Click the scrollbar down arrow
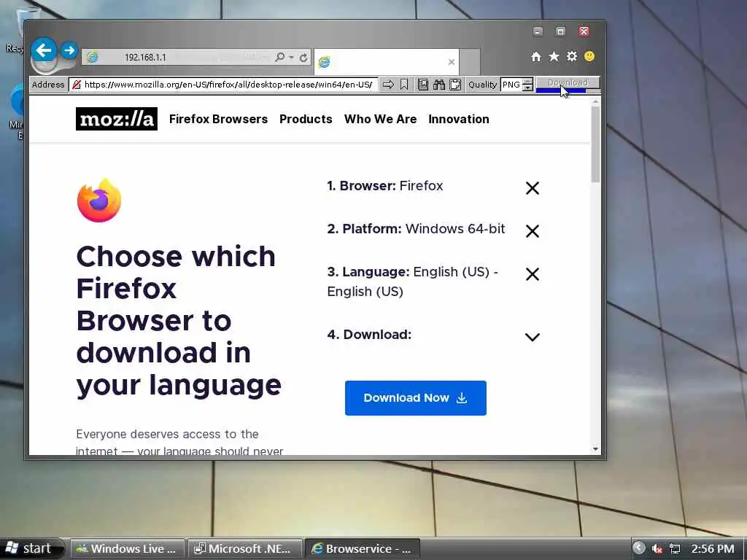 point(595,449)
